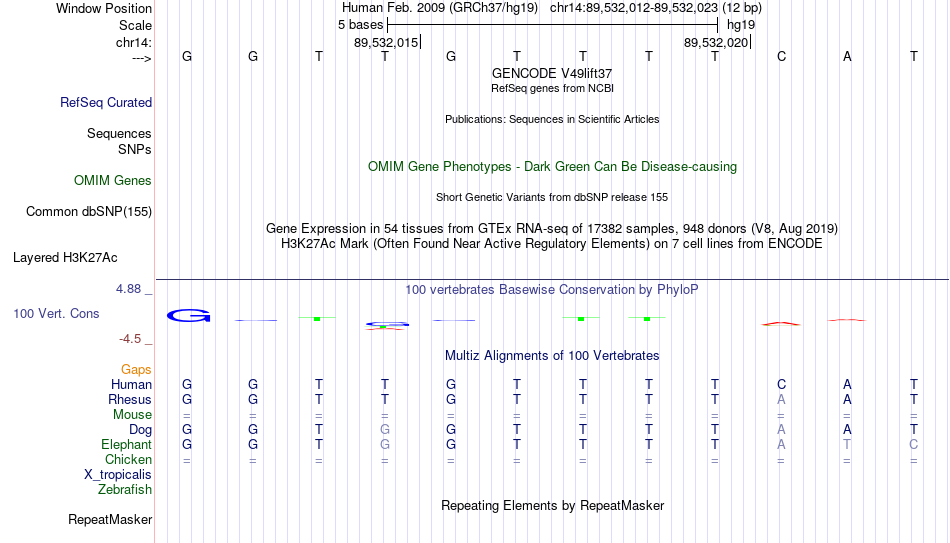This screenshot has height=543, width=950.
Task: Select the Window Position label
Action: pos(104,8)
